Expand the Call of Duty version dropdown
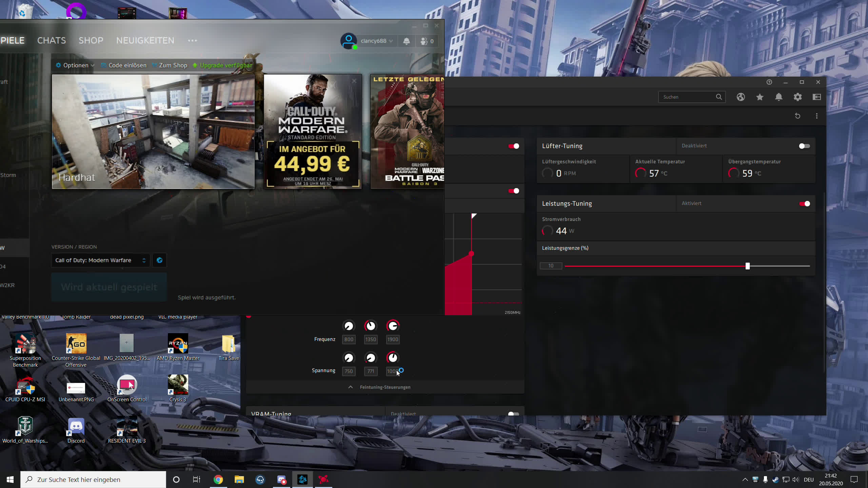868x488 pixels. (100, 260)
